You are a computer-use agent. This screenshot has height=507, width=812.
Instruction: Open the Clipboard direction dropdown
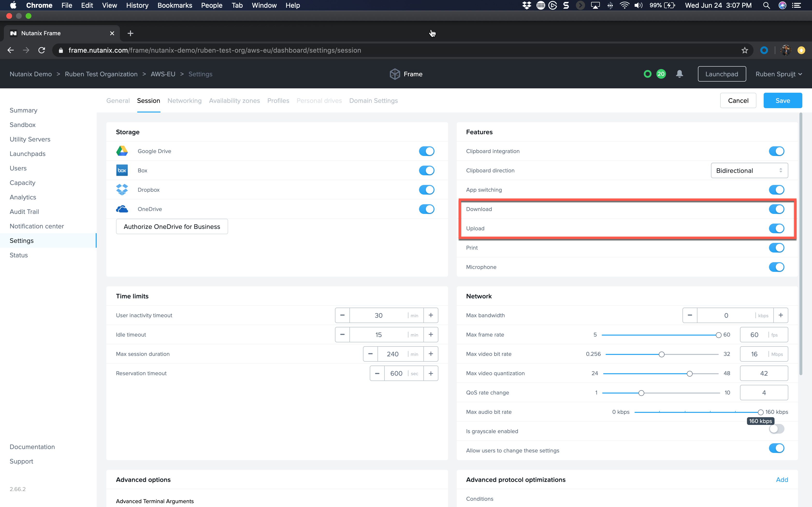click(x=749, y=170)
